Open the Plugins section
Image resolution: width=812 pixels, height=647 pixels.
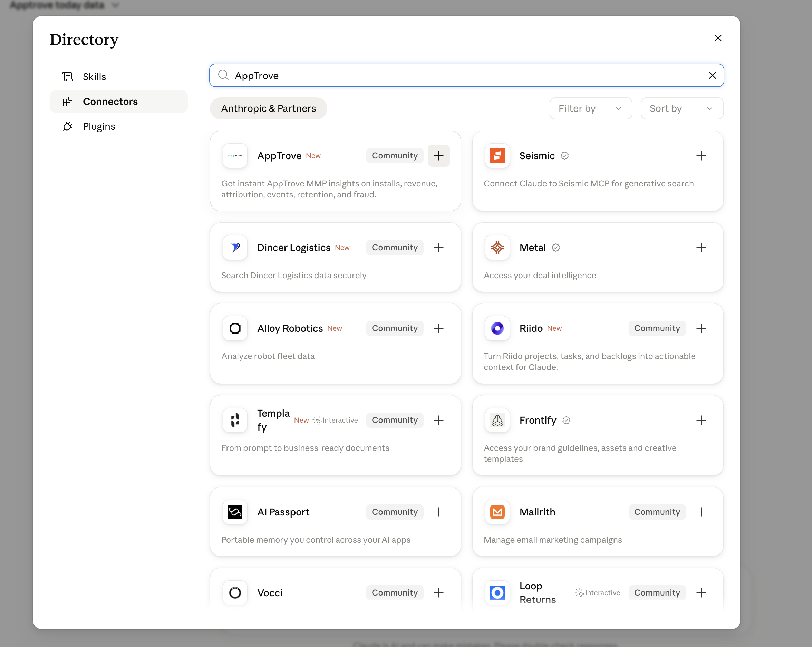[x=119, y=126]
